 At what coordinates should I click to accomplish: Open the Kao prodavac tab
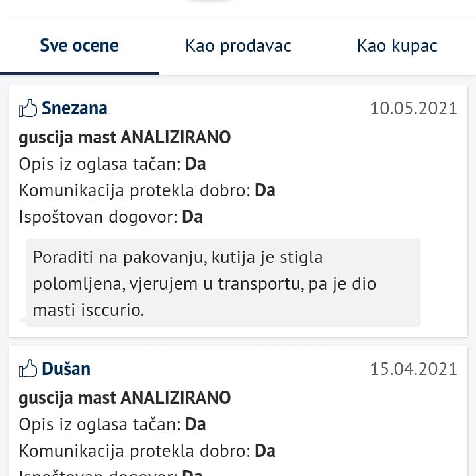coord(238,46)
